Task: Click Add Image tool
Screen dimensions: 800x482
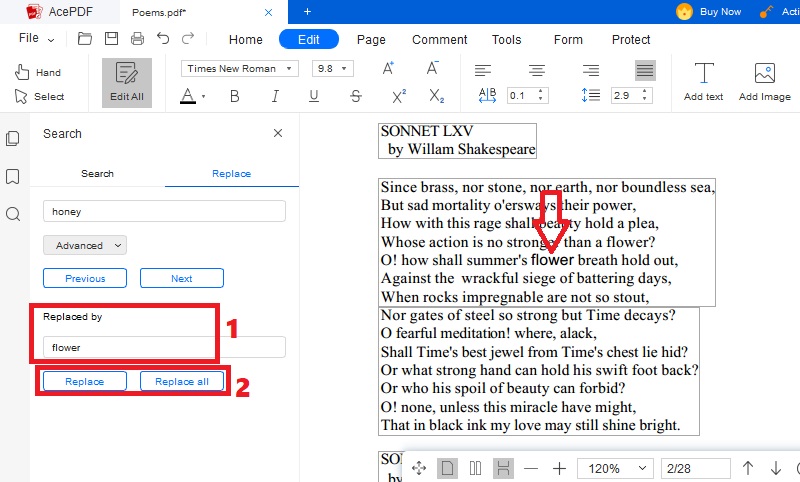Action: coord(765,82)
